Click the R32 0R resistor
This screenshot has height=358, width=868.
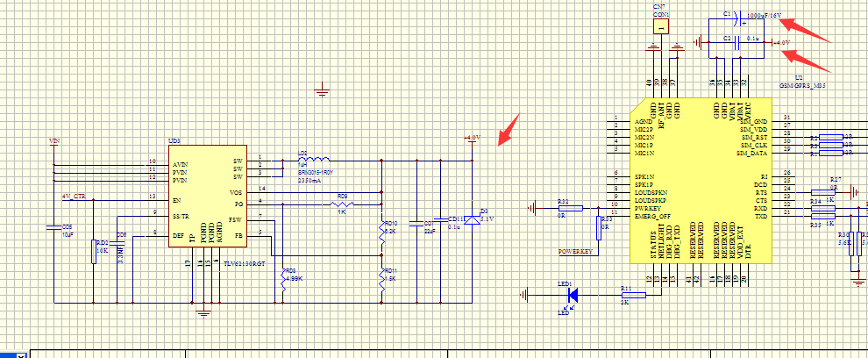tap(570, 208)
